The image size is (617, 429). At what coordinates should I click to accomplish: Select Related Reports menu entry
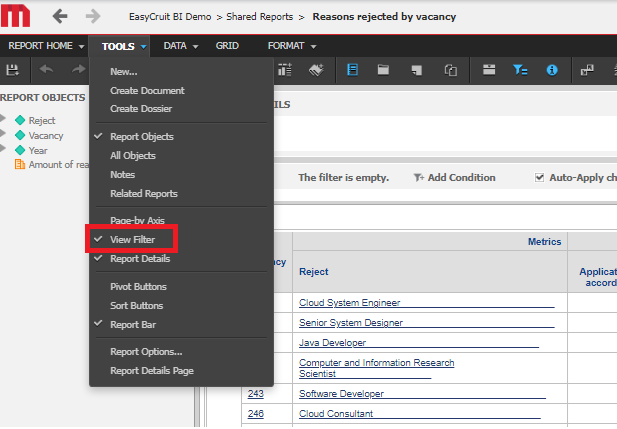144,194
